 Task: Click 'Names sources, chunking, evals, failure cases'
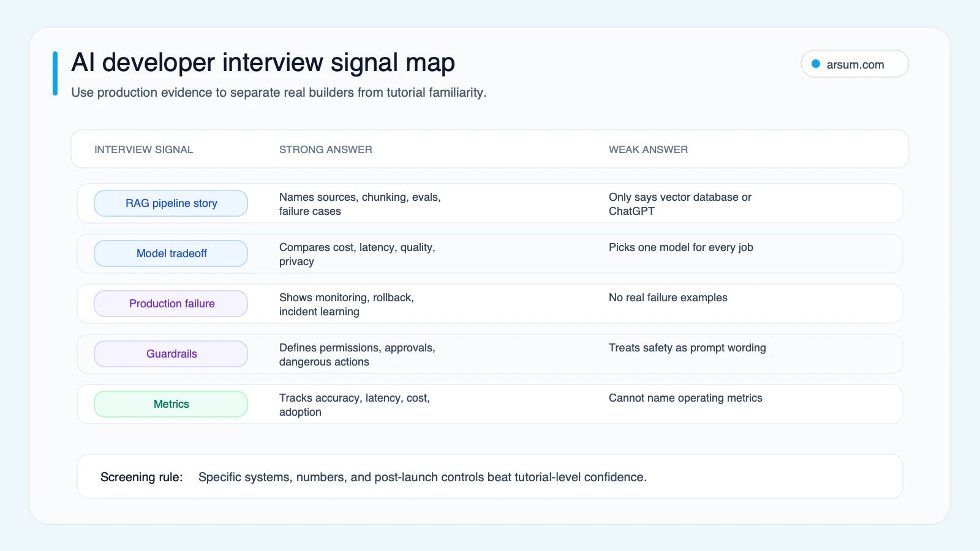360,204
